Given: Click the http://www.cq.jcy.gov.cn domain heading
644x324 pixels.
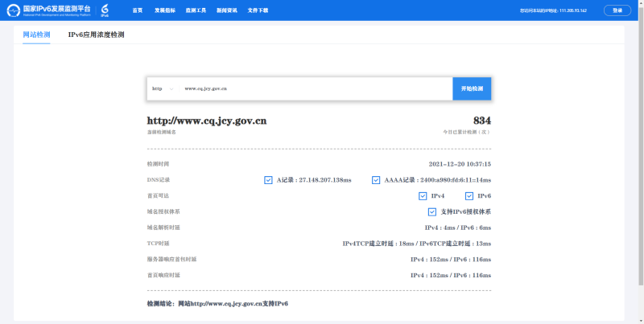Looking at the screenshot, I should [207, 121].
